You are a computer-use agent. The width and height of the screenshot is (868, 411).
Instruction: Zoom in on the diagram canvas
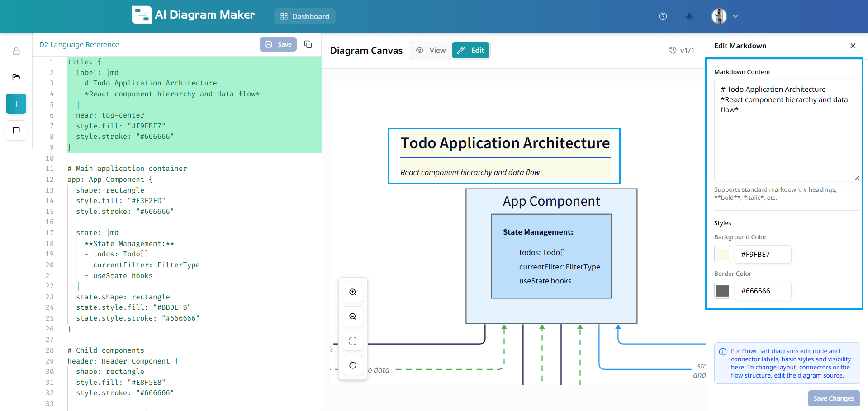(x=353, y=292)
